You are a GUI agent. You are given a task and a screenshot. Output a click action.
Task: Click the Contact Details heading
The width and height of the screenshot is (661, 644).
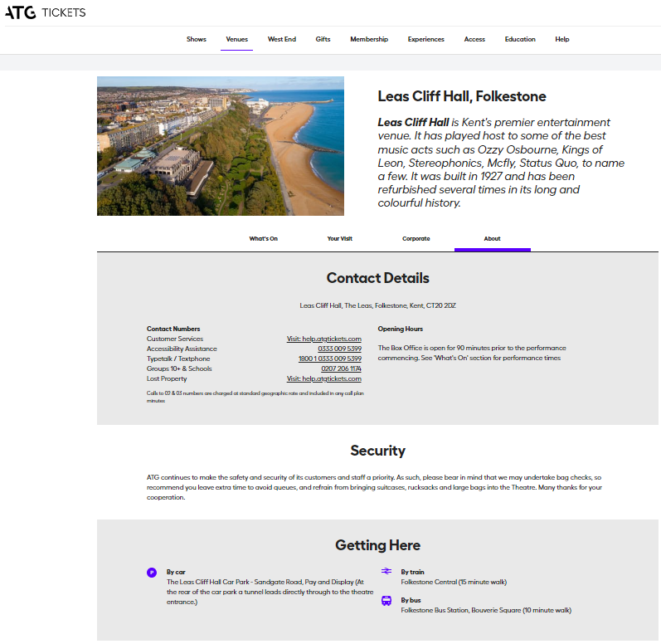point(377,278)
